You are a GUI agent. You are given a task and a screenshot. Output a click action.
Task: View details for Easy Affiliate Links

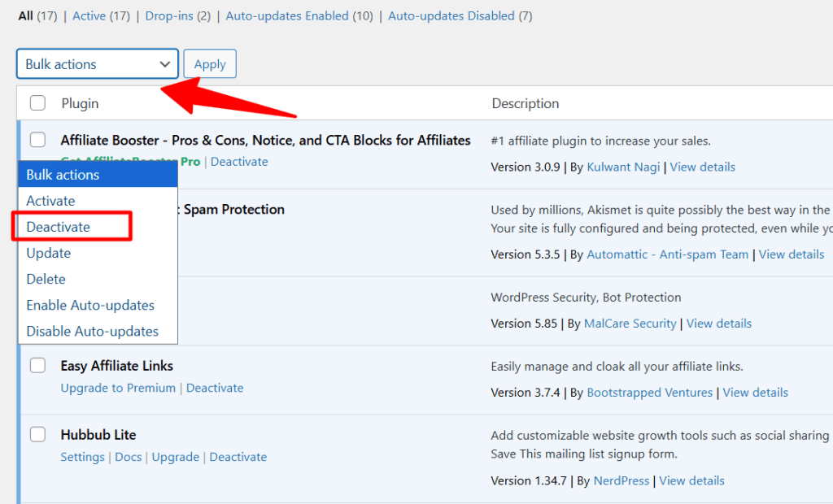[x=756, y=393]
